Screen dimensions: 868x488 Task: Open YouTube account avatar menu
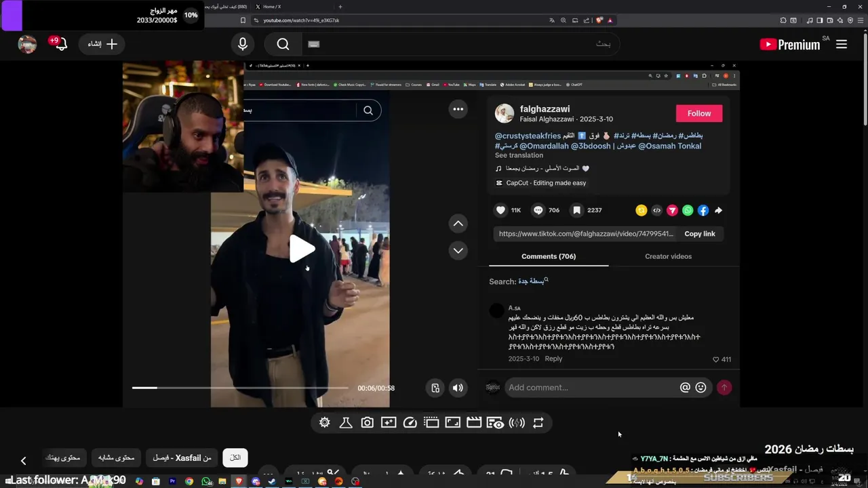[27, 44]
